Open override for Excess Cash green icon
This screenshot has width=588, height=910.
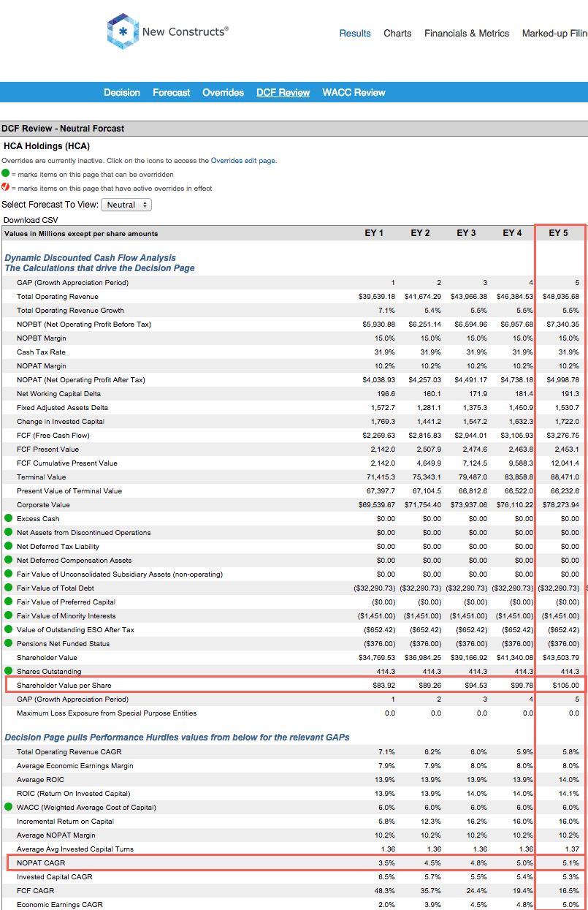[x=9, y=518]
